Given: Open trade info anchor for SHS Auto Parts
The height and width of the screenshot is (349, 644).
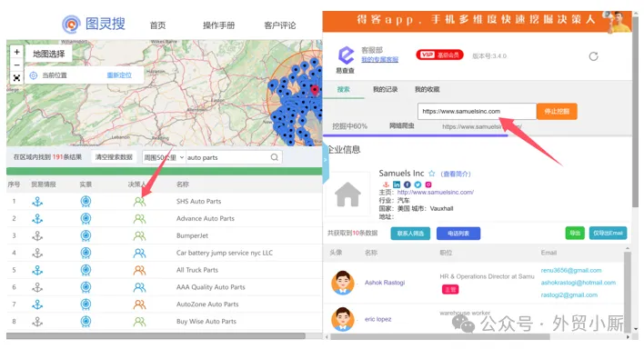Looking at the screenshot, I should [x=37, y=202].
